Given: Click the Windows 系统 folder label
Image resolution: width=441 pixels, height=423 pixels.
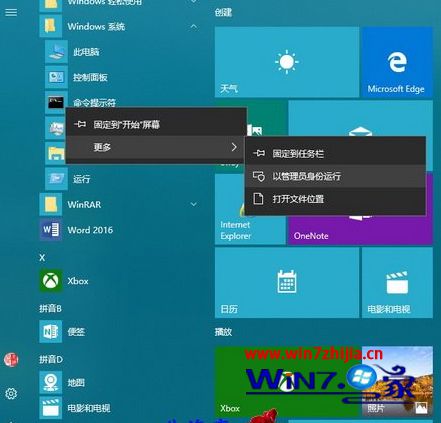Looking at the screenshot, I should (x=96, y=26).
